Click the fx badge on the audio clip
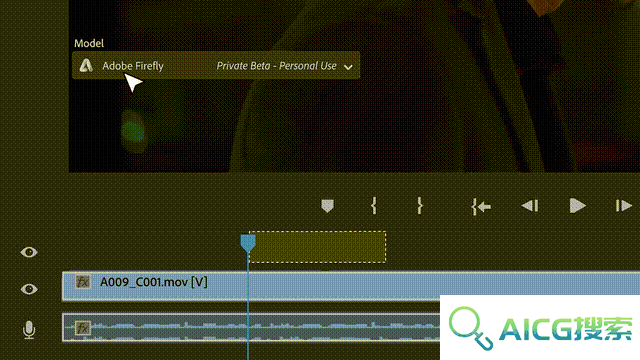 pyautogui.click(x=83, y=327)
